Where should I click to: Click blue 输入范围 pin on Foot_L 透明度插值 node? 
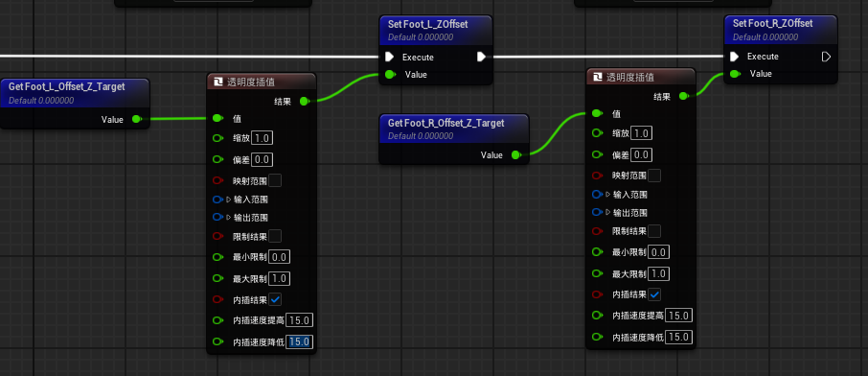(x=218, y=200)
